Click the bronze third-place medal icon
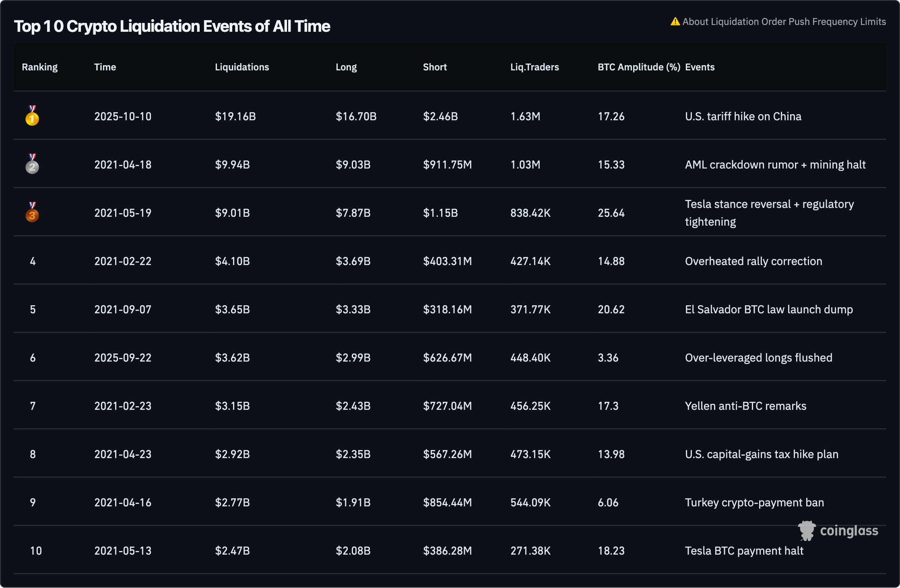Image resolution: width=900 pixels, height=588 pixels. [x=32, y=213]
